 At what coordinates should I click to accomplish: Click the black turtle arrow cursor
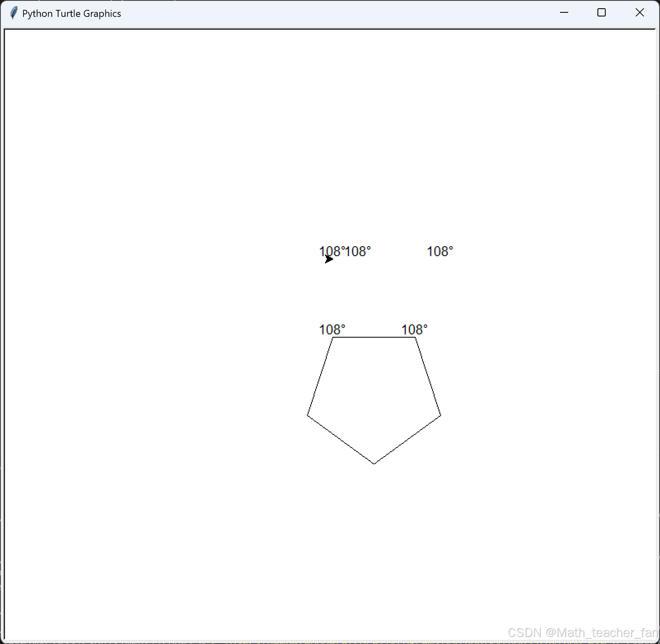click(329, 259)
